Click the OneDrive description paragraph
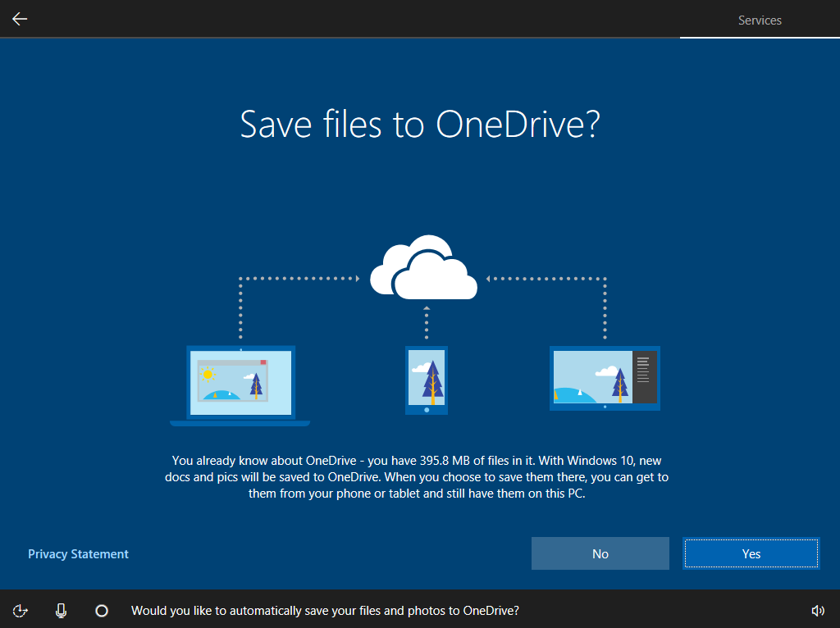840x628 pixels. point(419,476)
